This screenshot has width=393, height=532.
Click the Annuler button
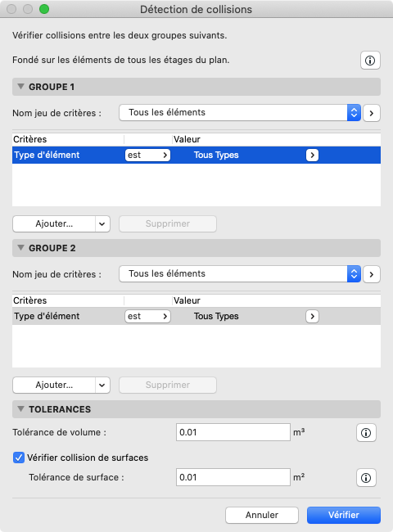(262, 515)
